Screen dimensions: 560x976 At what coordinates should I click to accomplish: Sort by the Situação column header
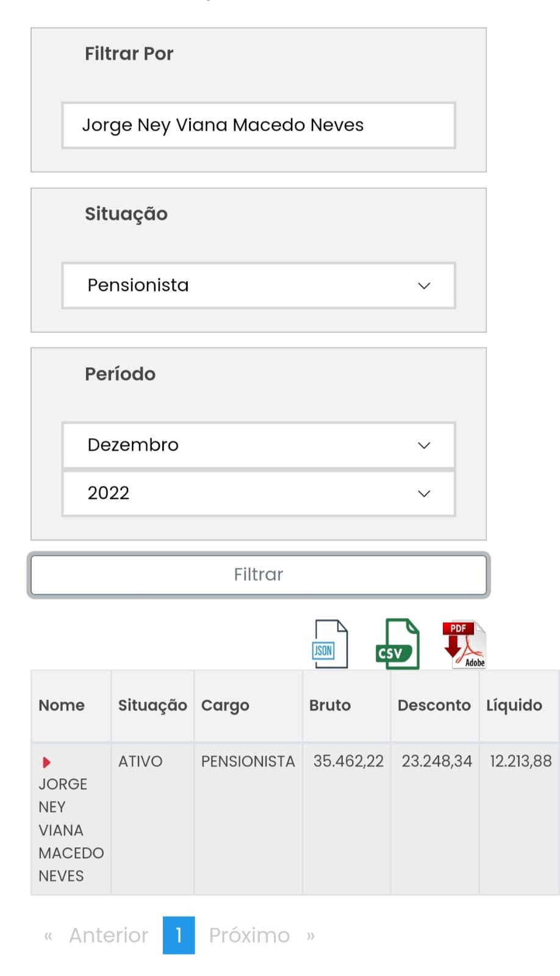[x=153, y=705]
